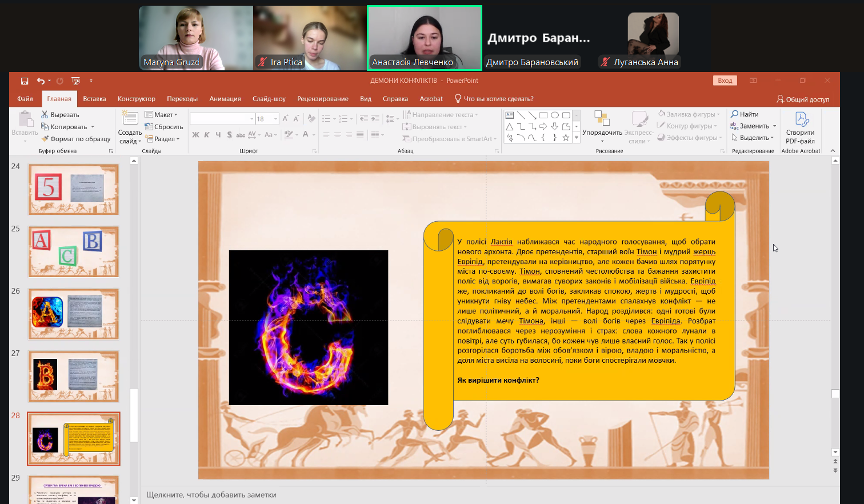Screen dimensions: 864x504
Task: Pick the star shape in shapes gallery
Action: pos(566,138)
